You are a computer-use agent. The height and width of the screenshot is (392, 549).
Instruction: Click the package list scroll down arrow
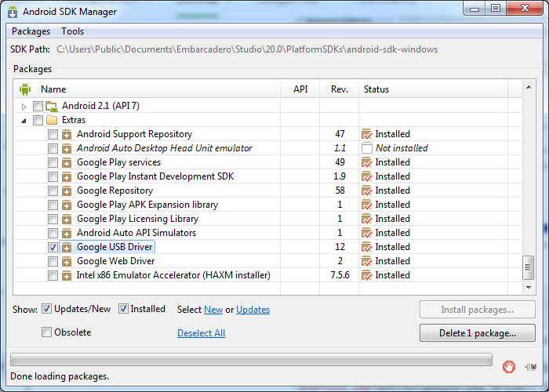point(529,288)
